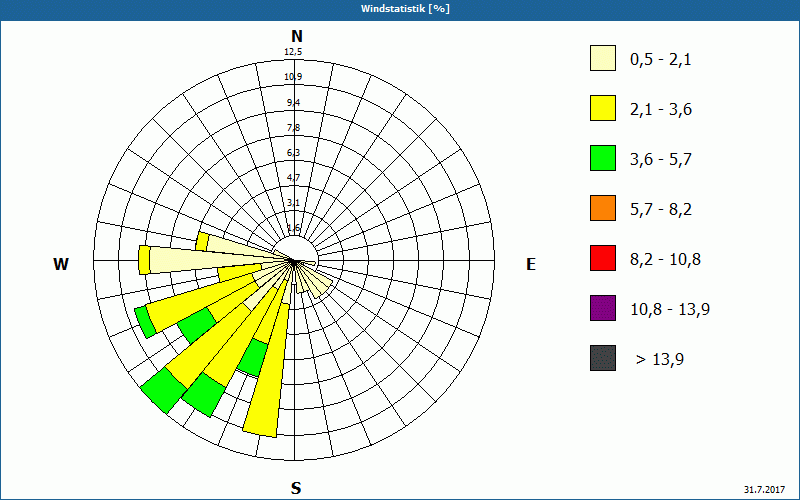Click the legend text '0,5 - 2,1'
This screenshot has height=500, width=800.
point(661,60)
